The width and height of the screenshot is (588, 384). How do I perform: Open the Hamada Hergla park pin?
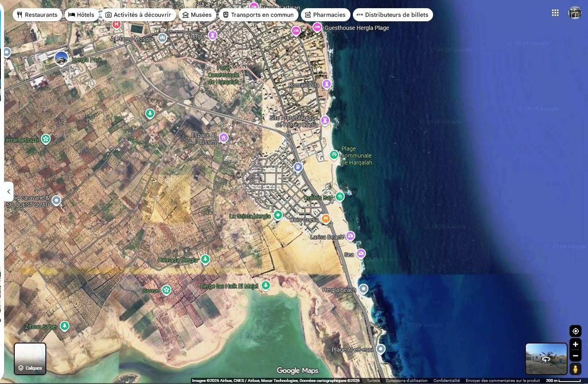[x=205, y=259]
